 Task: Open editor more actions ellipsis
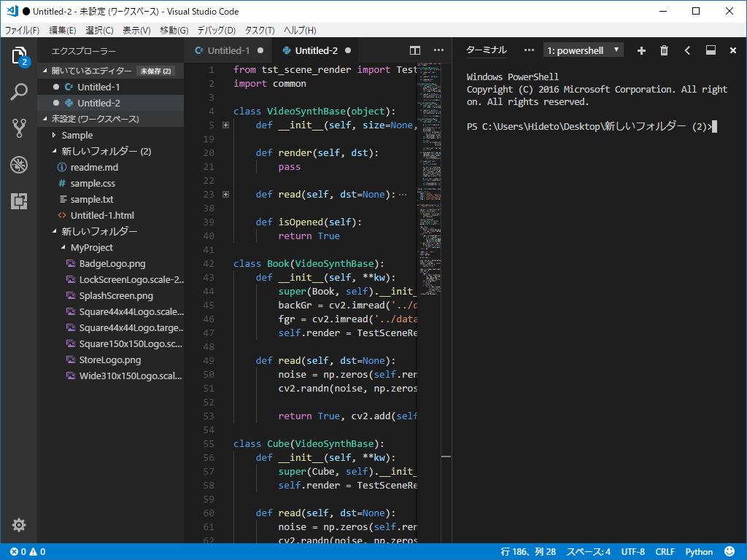(x=438, y=50)
